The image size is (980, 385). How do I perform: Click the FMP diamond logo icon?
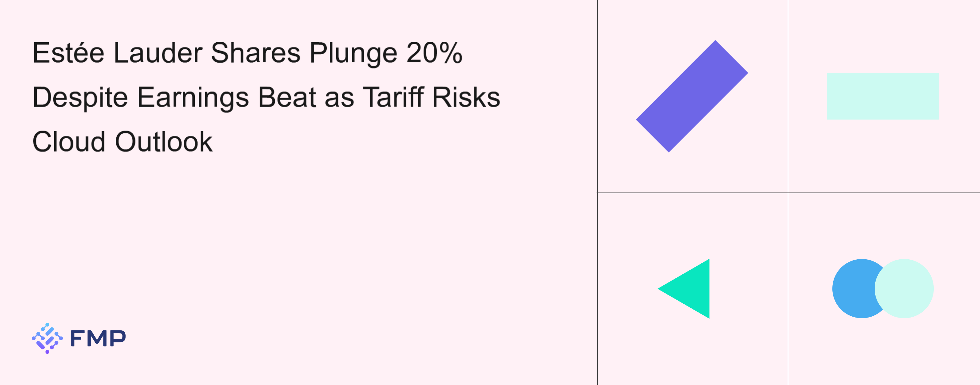(x=47, y=338)
